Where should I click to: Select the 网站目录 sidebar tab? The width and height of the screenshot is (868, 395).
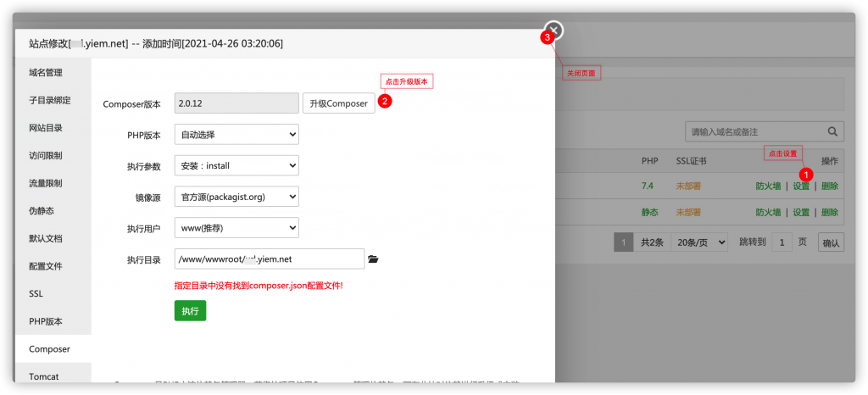(x=53, y=128)
